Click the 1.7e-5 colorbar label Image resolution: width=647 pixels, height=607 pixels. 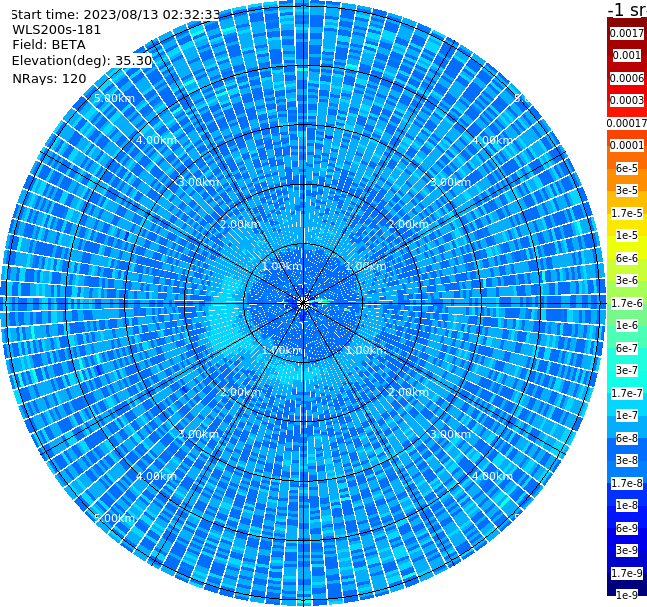627,213
